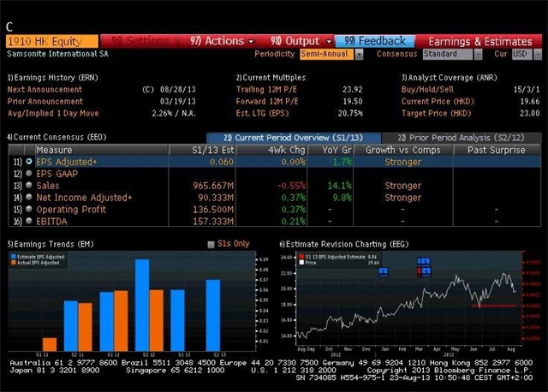
Task: Click the Target Price value 23.00
Action: [x=529, y=113]
